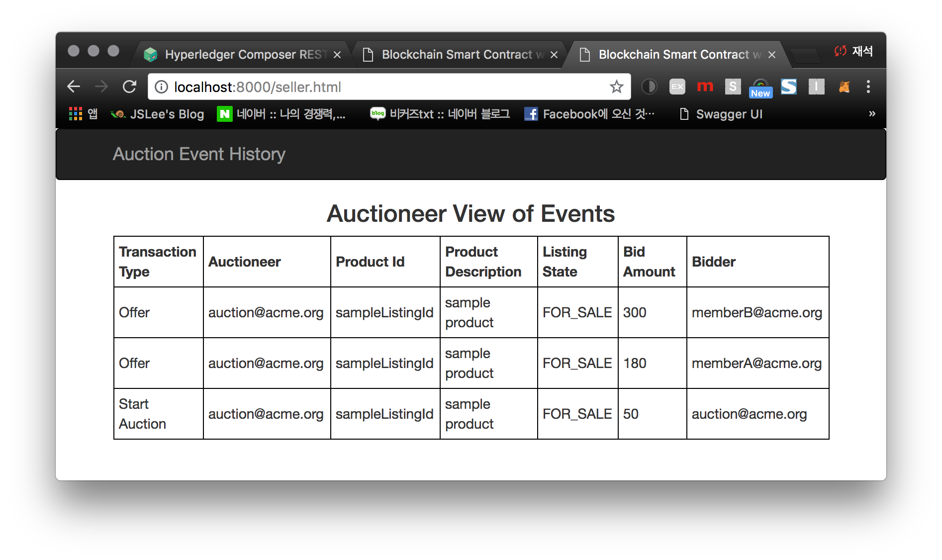Image resolution: width=942 pixels, height=560 pixels.
Task: Click the dark mode contrast extension icon
Action: (649, 87)
